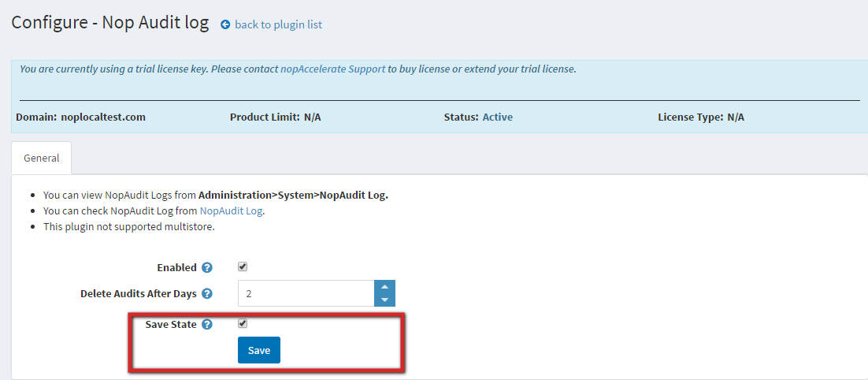
Task: Switch to the General tab
Action: click(41, 158)
